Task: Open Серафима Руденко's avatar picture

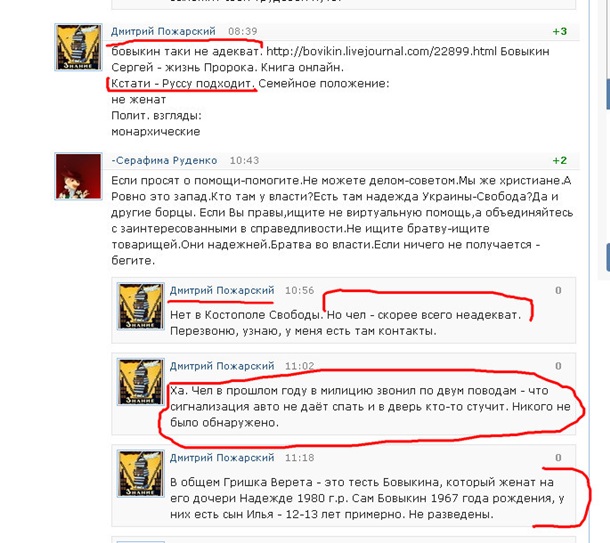Action: 78,176
